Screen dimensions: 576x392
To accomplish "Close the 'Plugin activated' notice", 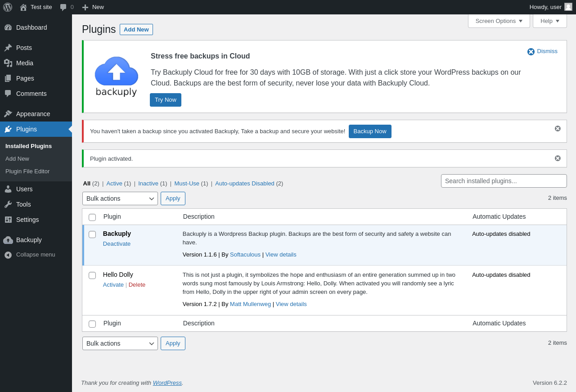I will tap(558, 158).
